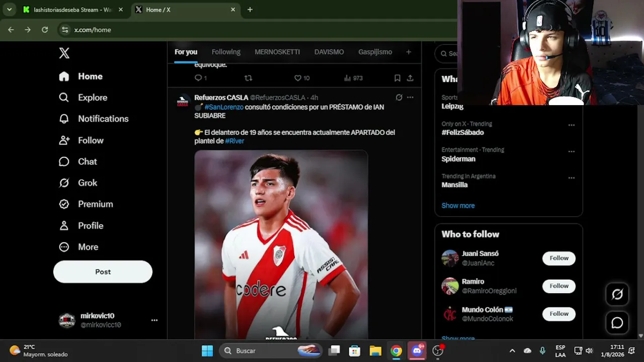Open the floating Grok button

coord(617,295)
